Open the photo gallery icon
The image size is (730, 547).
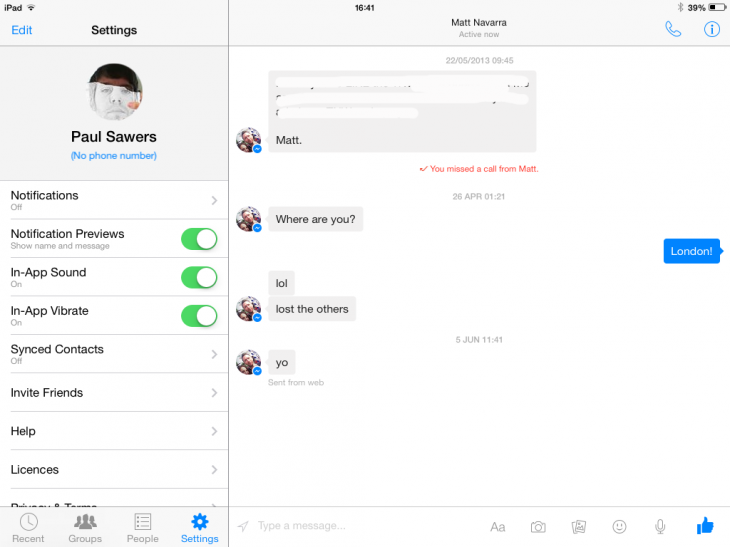click(x=578, y=527)
